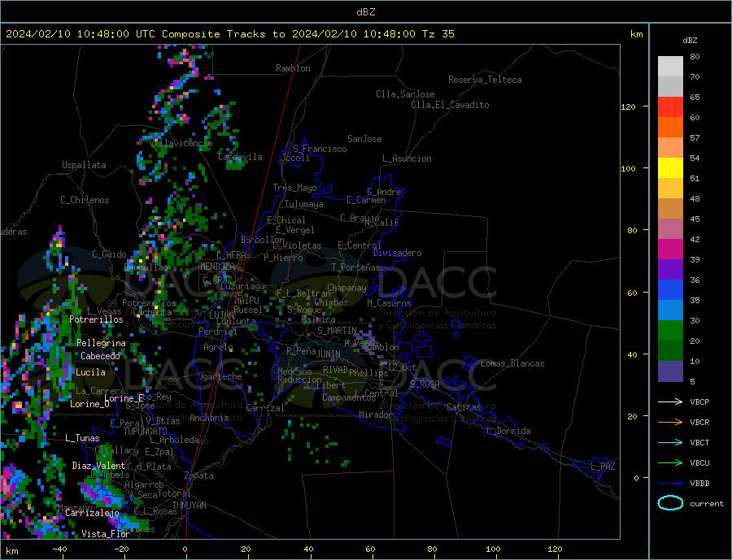Click the blue VBBB arrow legend icon

tap(670, 484)
